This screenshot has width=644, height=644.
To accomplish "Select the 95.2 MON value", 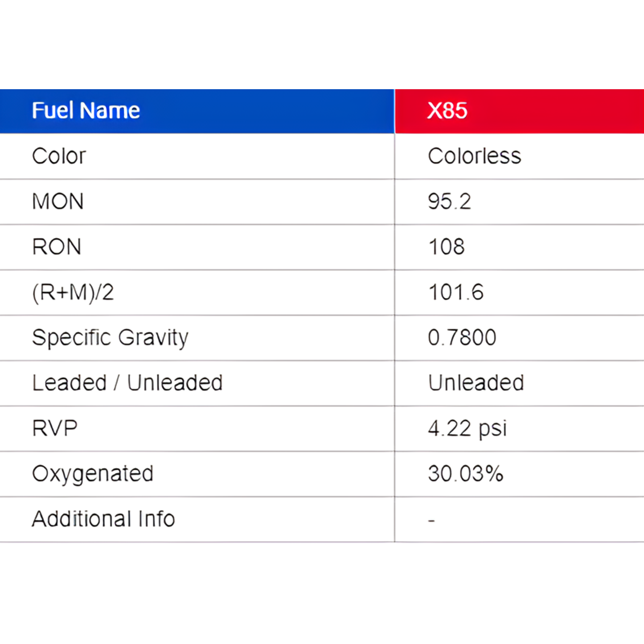I will click(449, 201).
